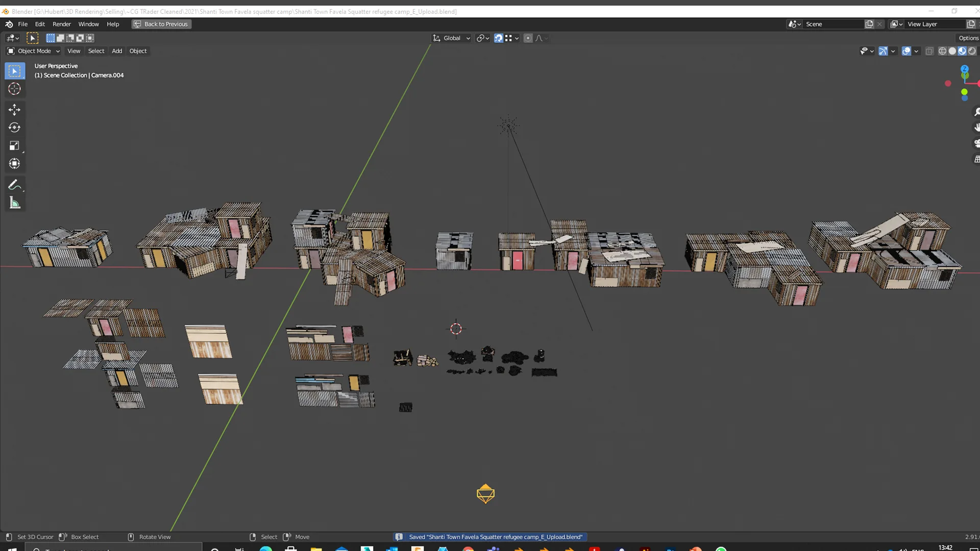Screen dimensions: 980x551
Task: Open the editor type dropdown
Action: (x=13, y=38)
